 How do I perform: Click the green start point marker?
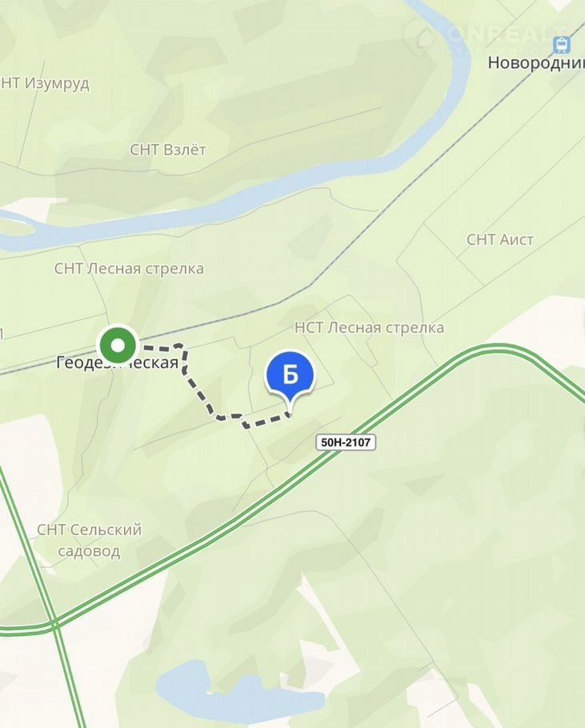(x=118, y=346)
